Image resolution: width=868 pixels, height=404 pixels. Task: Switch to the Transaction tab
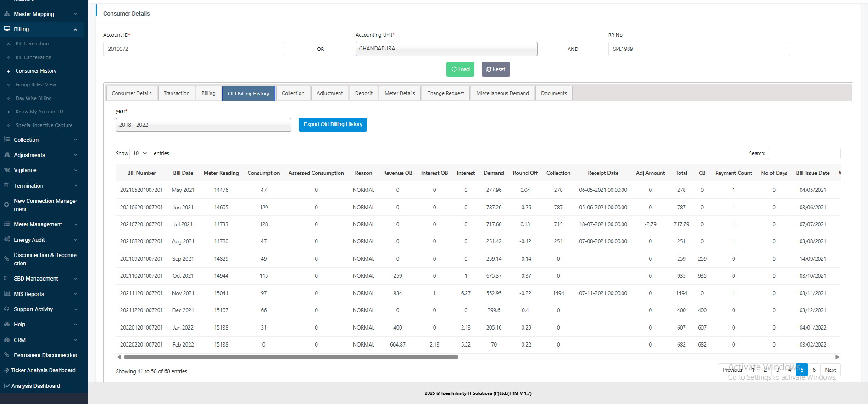point(177,93)
